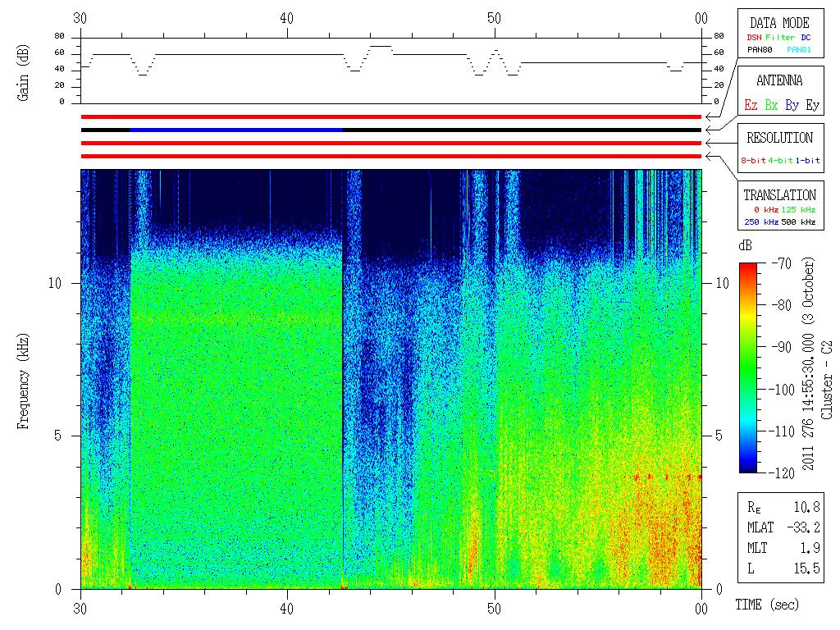Select the black Ey antenna label
Image resolution: width=840 pixels, height=630 pixels.
tap(813, 105)
